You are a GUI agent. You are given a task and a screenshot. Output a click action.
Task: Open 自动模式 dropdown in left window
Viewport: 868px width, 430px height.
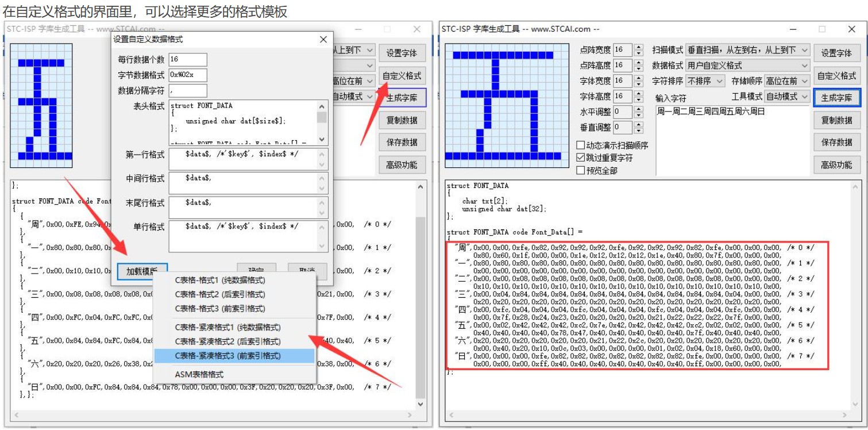click(354, 97)
